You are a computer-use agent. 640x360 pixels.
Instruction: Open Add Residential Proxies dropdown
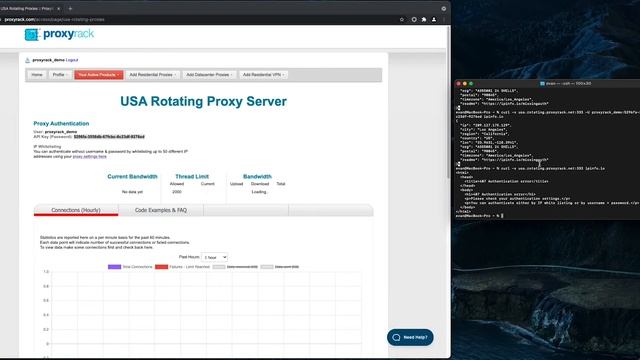pyautogui.click(x=153, y=75)
